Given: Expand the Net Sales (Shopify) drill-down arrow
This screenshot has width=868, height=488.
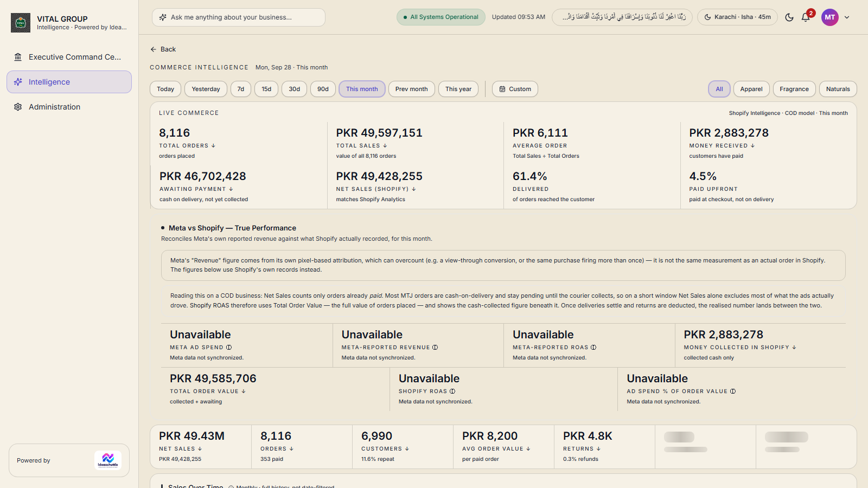Looking at the screenshot, I should coord(414,189).
